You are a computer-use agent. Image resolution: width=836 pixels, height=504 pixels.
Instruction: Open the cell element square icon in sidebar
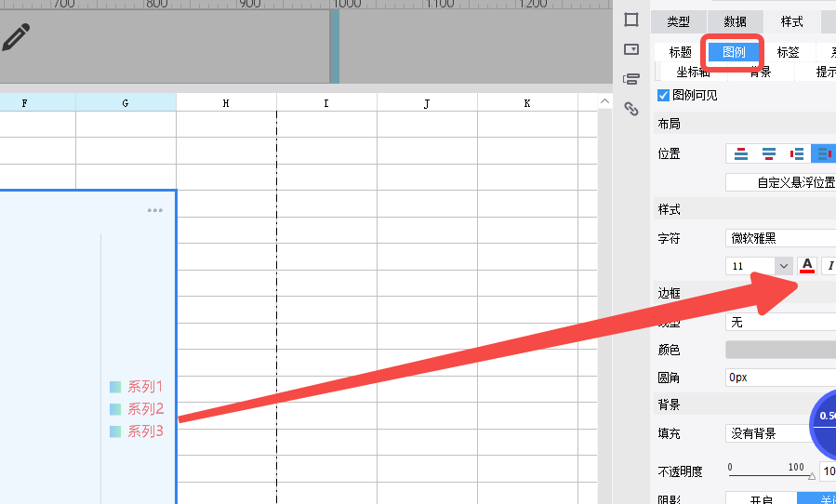631,20
